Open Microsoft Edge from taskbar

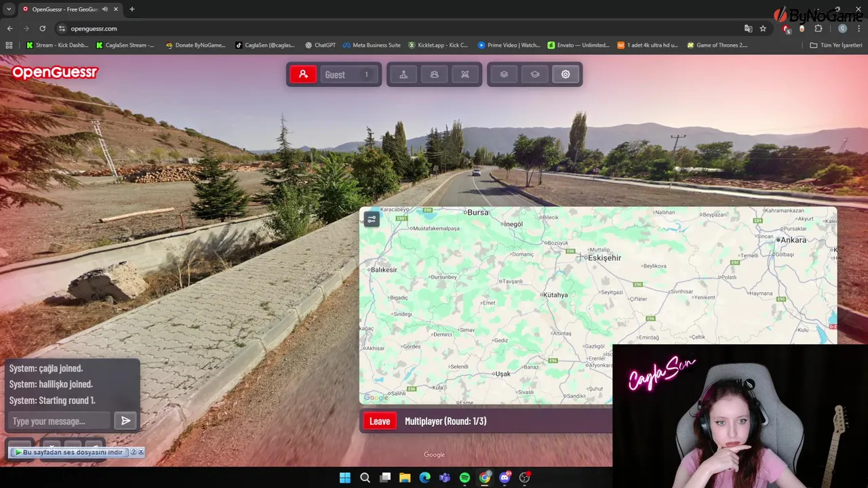pyautogui.click(x=425, y=478)
